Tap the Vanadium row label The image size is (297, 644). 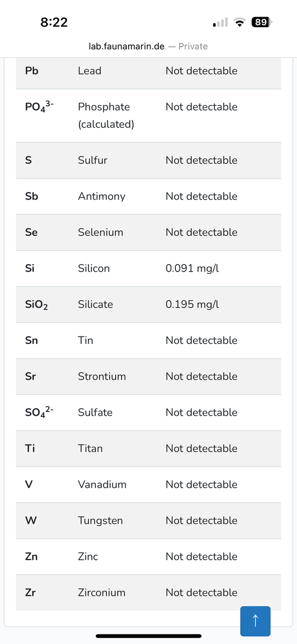[102, 484]
